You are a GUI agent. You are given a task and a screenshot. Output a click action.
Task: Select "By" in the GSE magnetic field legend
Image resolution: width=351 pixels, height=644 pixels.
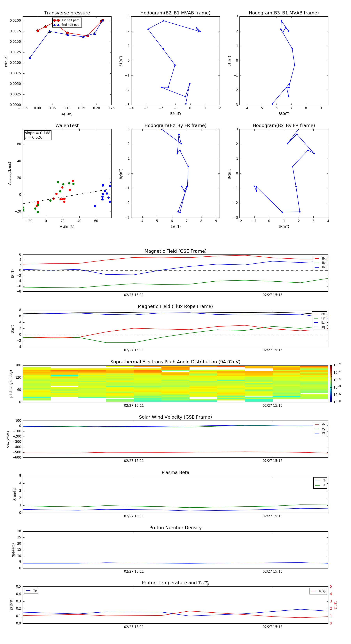click(320, 263)
